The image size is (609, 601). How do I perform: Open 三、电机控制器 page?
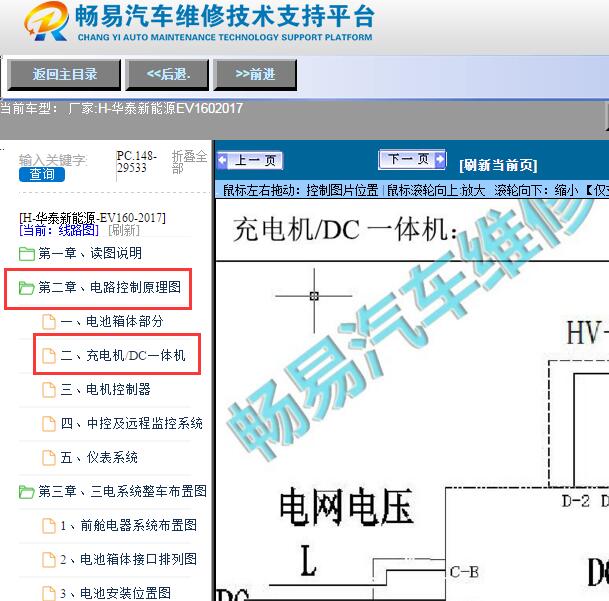105,389
